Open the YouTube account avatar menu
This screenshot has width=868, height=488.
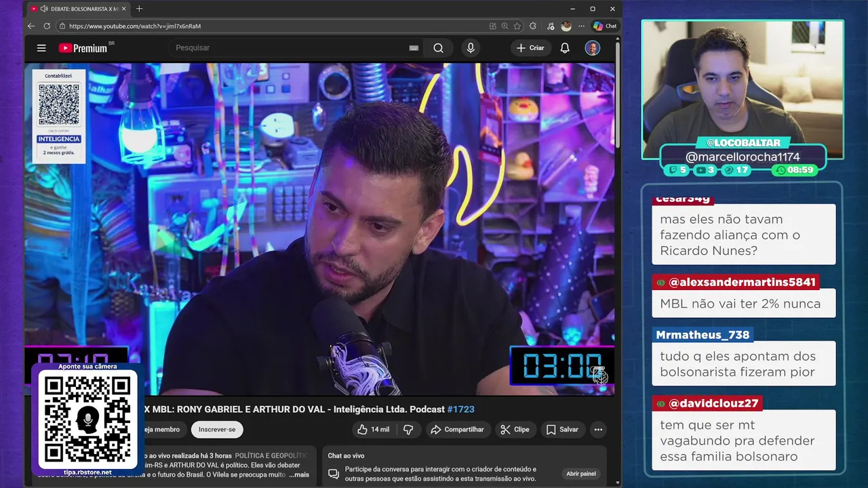pyautogui.click(x=593, y=48)
